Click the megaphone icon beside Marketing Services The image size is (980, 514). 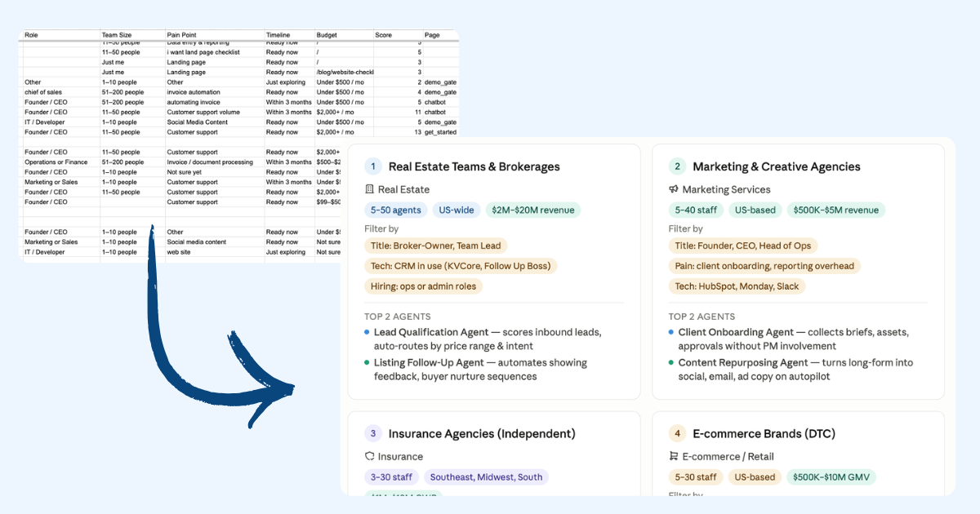pos(674,189)
